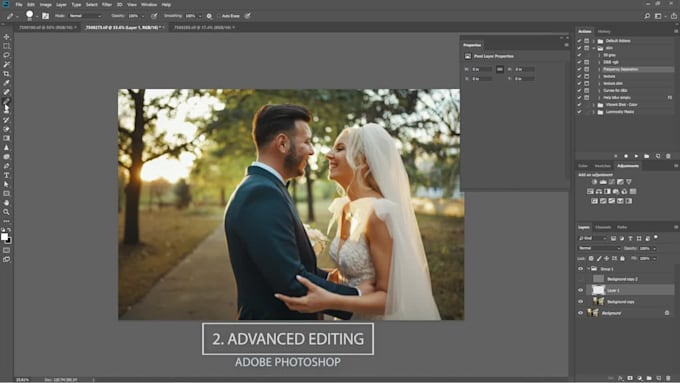
Task: Show the hidden Background copy 2 layer
Action: coord(581,279)
